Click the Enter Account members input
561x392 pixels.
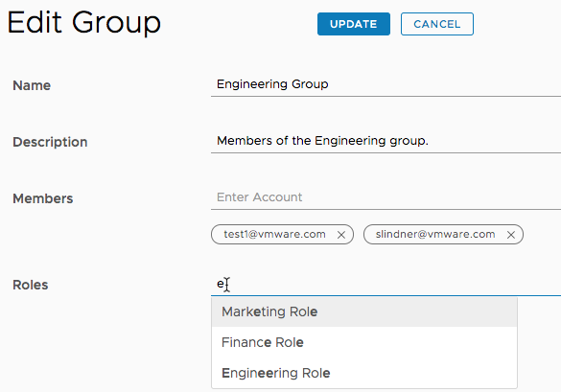386,197
